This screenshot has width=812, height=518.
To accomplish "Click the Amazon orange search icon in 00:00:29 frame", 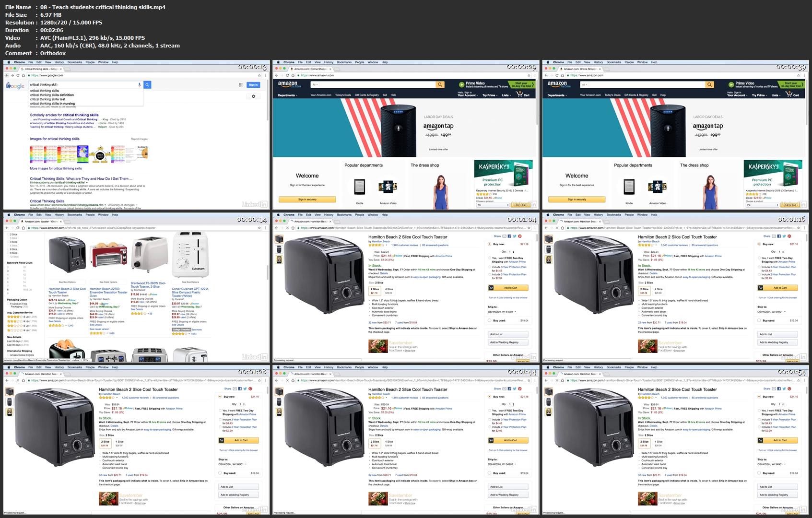I will (440, 84).
